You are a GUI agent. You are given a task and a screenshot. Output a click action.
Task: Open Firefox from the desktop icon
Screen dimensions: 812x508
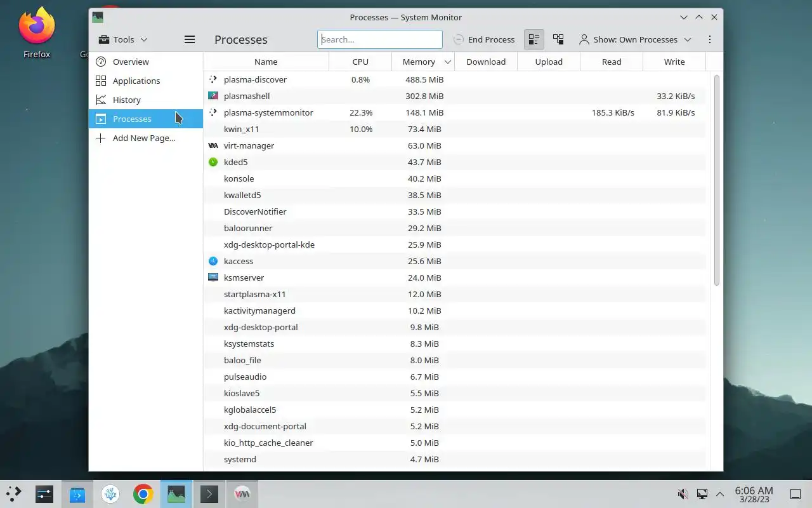37,32
